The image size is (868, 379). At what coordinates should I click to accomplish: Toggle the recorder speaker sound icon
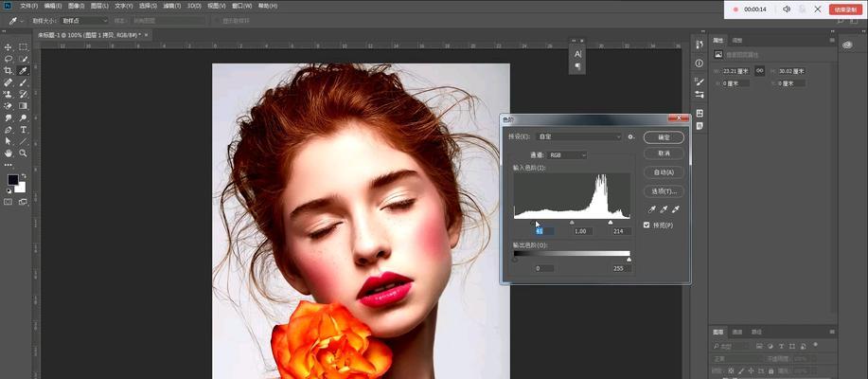(x=786, y=9)
